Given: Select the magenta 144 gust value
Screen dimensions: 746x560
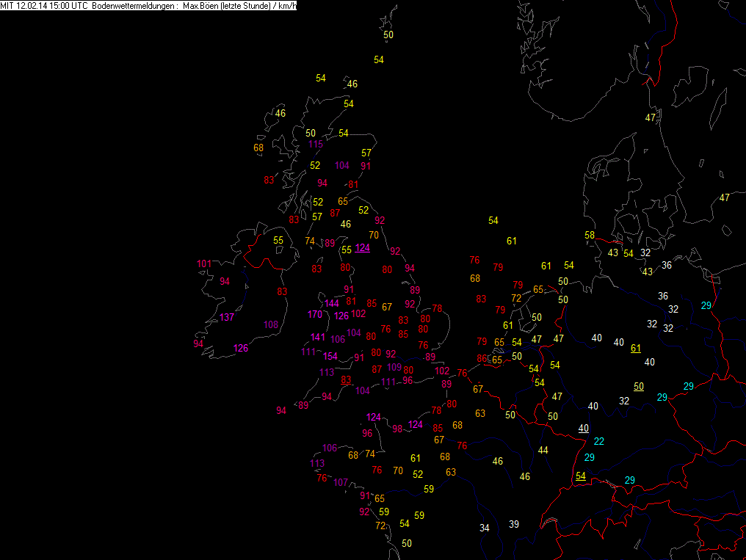Looking at the screenshot, I should pos(332,303).
